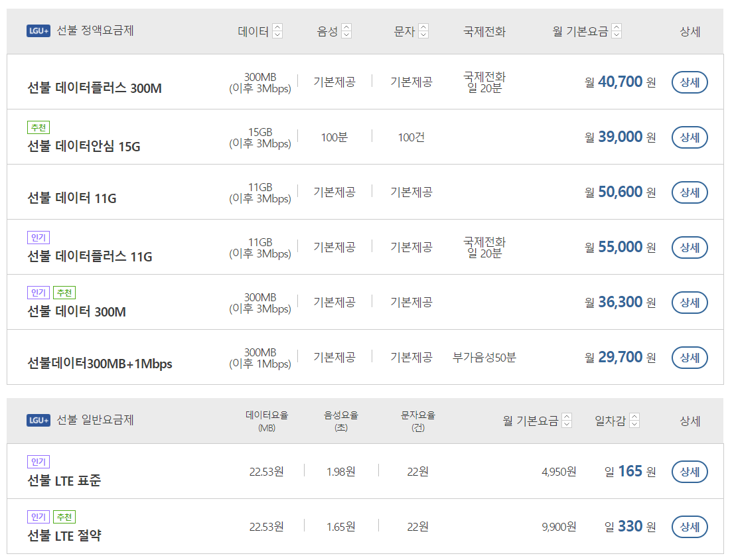Sort 정액요금제 by 월 기본요금 arrows
The width and height of the screenshot is (730, 560).
coord(617,31)
